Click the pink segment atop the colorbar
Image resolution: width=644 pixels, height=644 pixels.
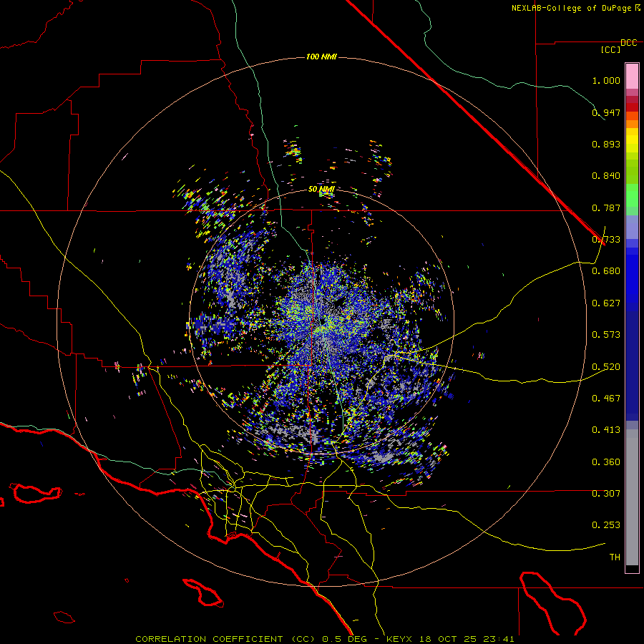click(632, 76)
